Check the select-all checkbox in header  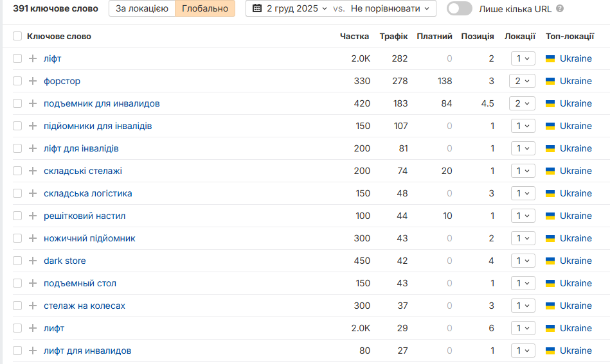tap(17, 36)
